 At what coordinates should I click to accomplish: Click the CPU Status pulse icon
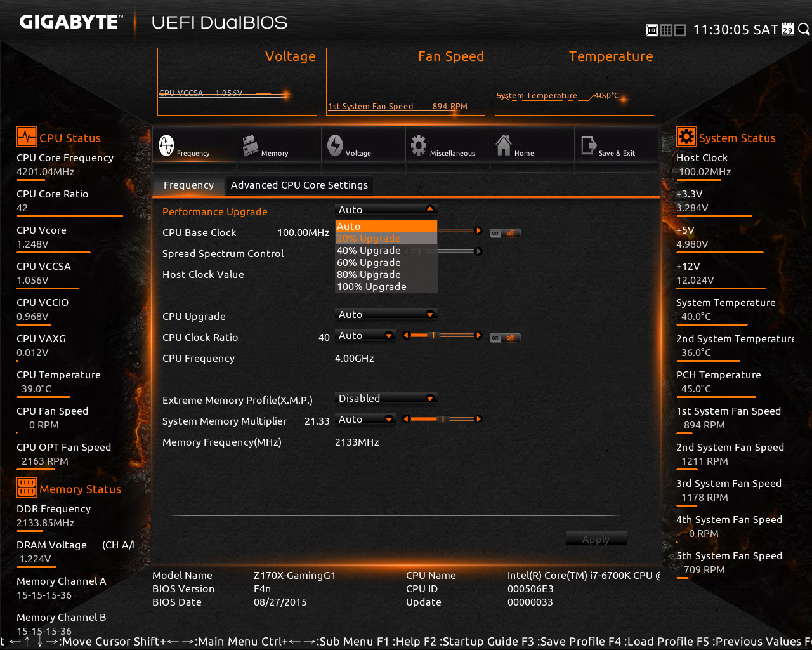tap(27, 137)
